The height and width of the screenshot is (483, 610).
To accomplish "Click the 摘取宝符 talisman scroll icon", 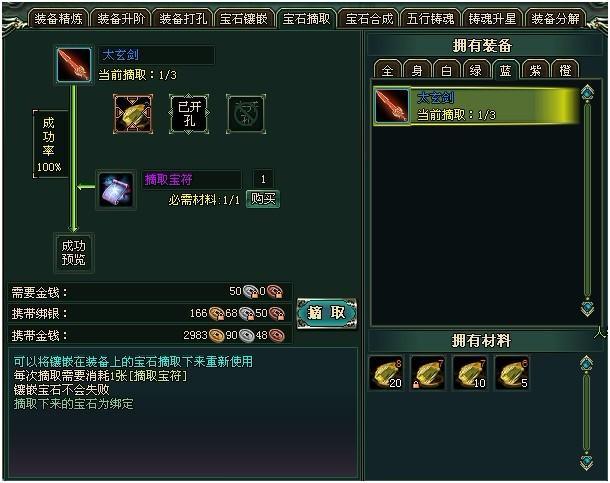I will click(x=116, y=190).
